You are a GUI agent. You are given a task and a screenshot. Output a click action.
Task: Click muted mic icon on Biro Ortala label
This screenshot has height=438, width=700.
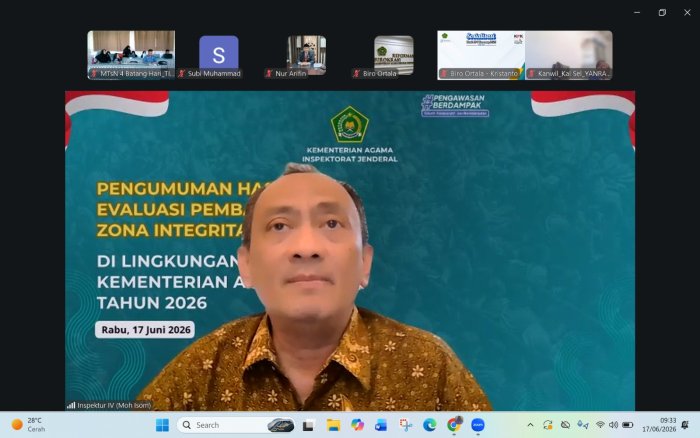356,73
